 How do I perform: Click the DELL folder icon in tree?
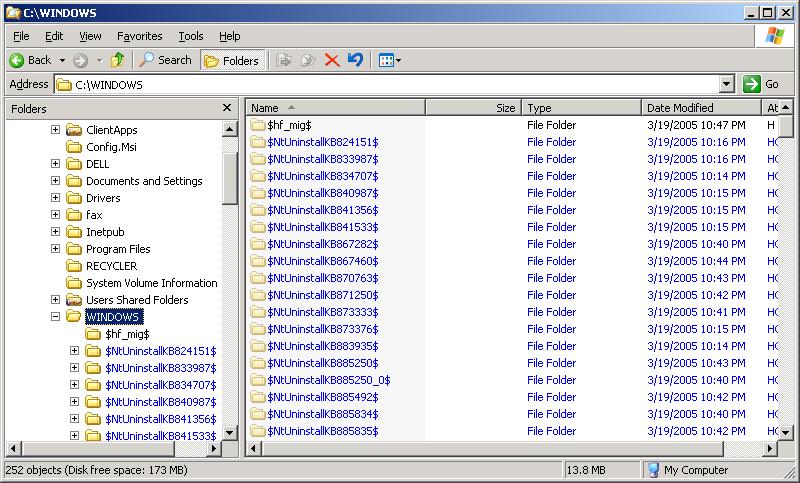point(74,164)
